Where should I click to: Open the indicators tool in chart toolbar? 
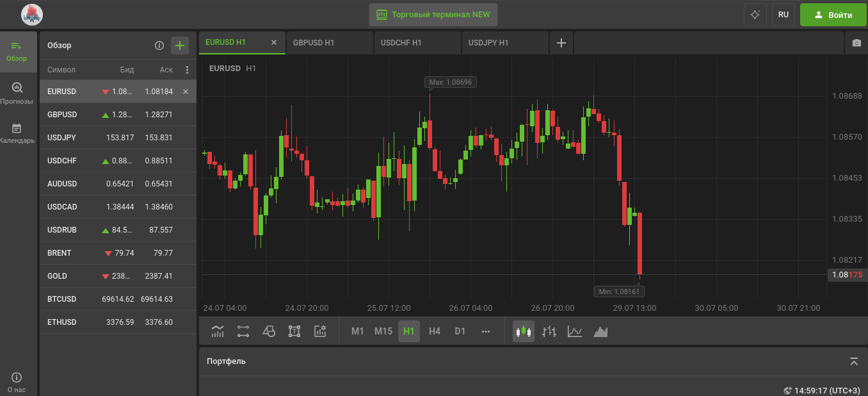click(218, 331)
